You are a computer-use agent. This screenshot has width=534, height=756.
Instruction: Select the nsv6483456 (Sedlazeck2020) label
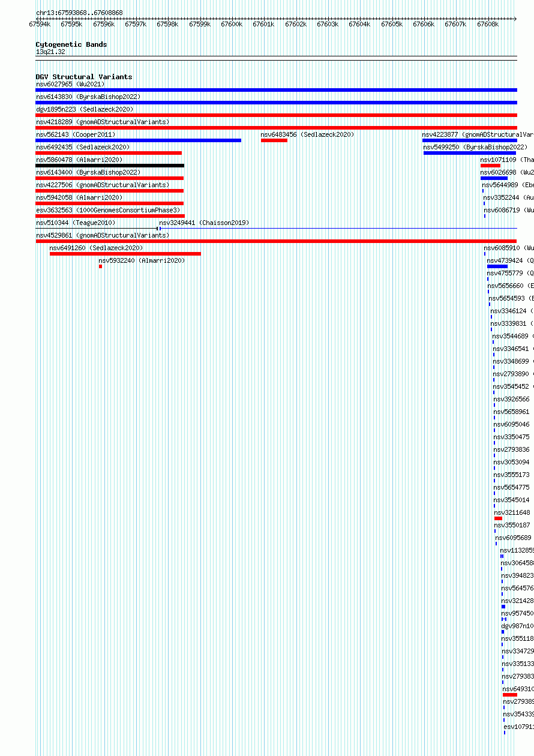[x=308, y=134]
